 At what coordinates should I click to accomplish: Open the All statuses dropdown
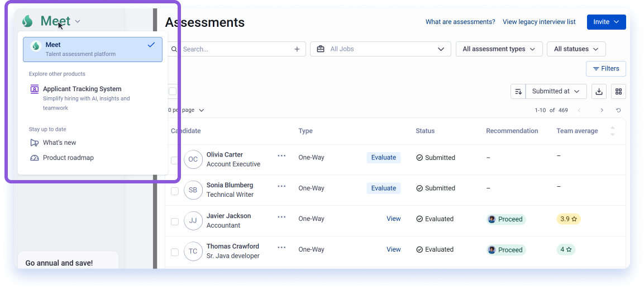pyautogui.click(x=576, y=49)
